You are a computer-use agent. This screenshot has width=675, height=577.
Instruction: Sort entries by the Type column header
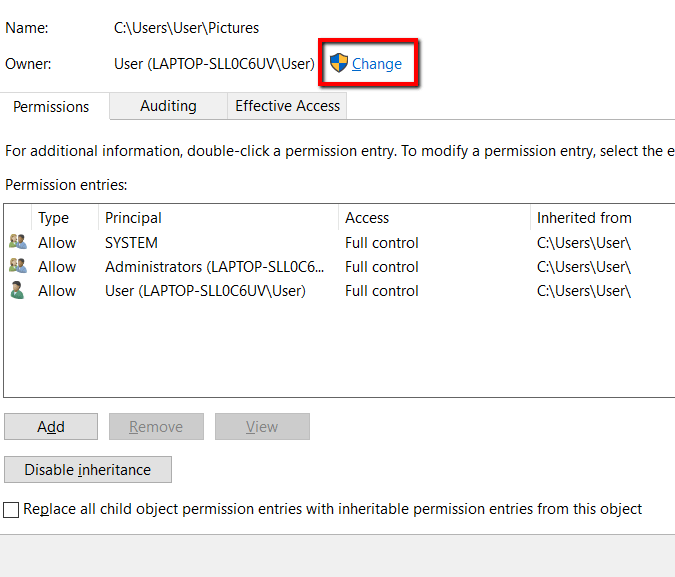[x=54, y=218]
